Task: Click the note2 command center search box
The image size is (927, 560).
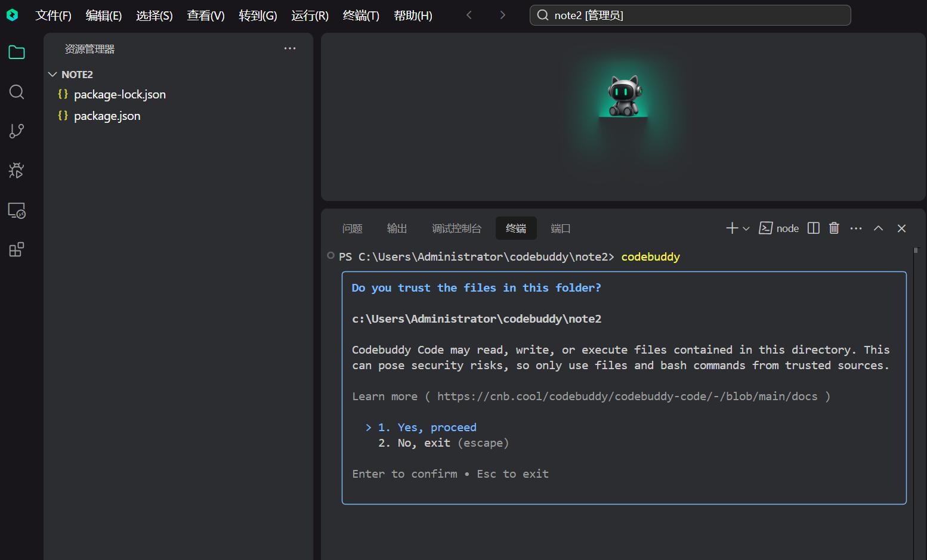Action: (690, 16)
